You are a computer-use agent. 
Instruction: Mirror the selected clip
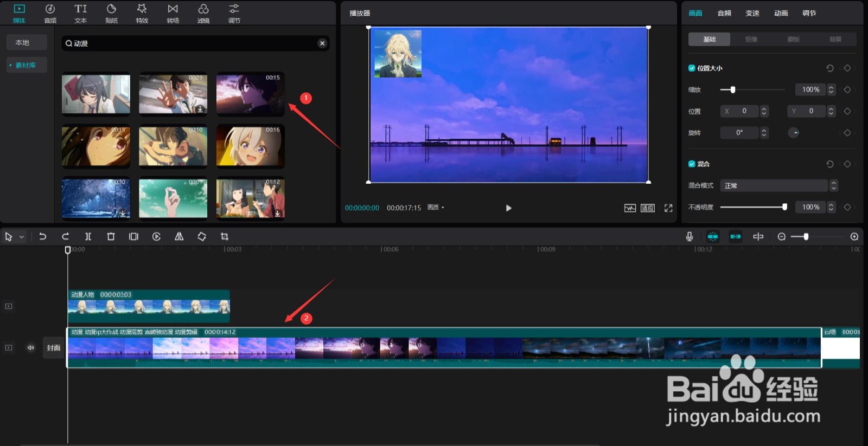coord(179,236)
